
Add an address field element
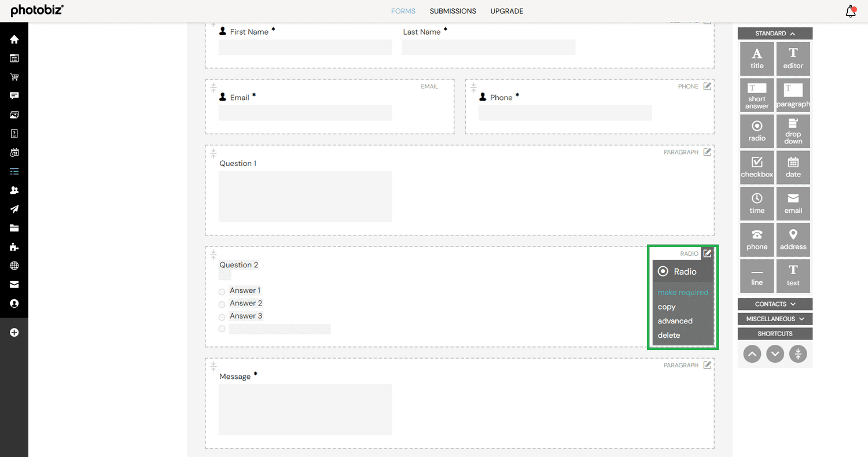793,240
